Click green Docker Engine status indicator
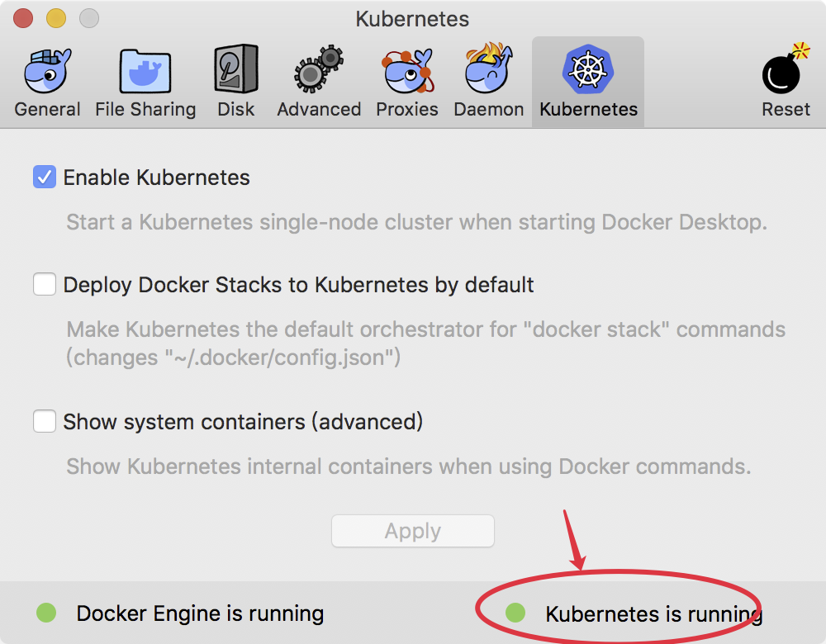The width and height of the screenshot is (826, 644). [x=46, y=613]
